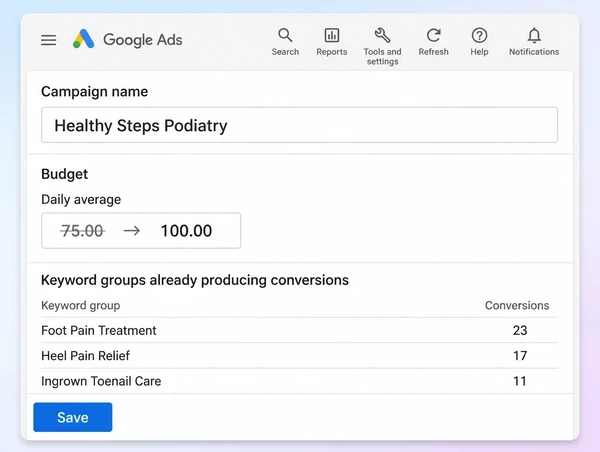
Task: Select the Foot Pain Treatment row
Action: 299,330
